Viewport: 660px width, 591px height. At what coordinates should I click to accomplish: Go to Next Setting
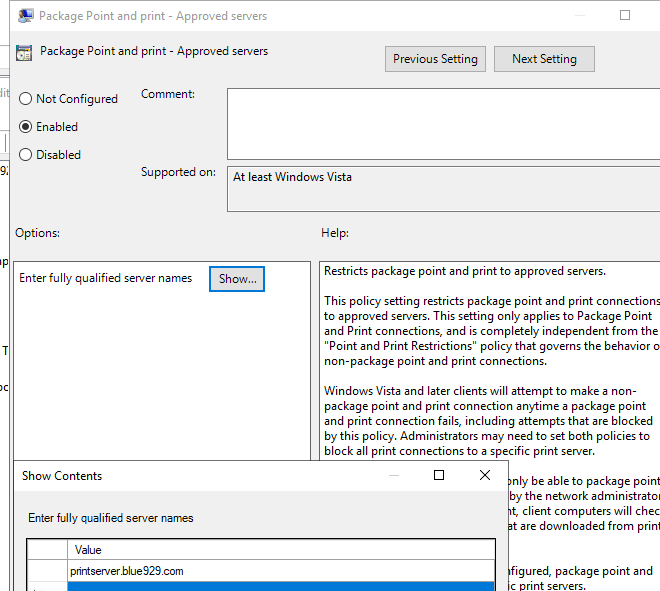tap(544, 59)
